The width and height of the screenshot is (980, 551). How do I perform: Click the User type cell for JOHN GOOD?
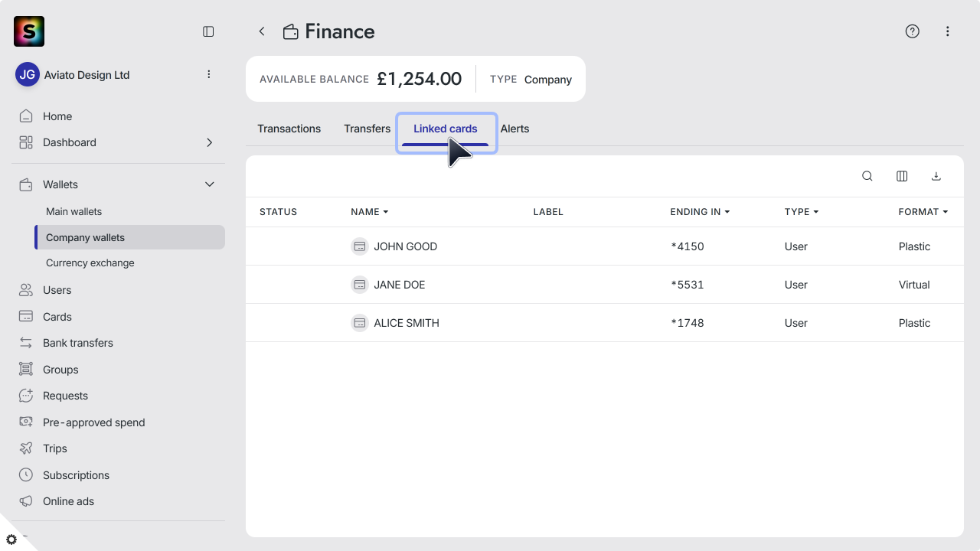click(796, 246)
